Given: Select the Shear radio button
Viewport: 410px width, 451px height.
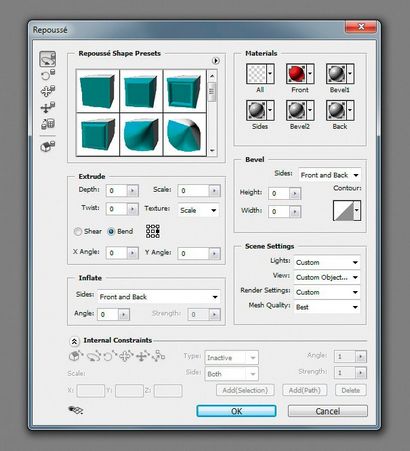Looking at the screenshot, I should click(x=78, y=231).
